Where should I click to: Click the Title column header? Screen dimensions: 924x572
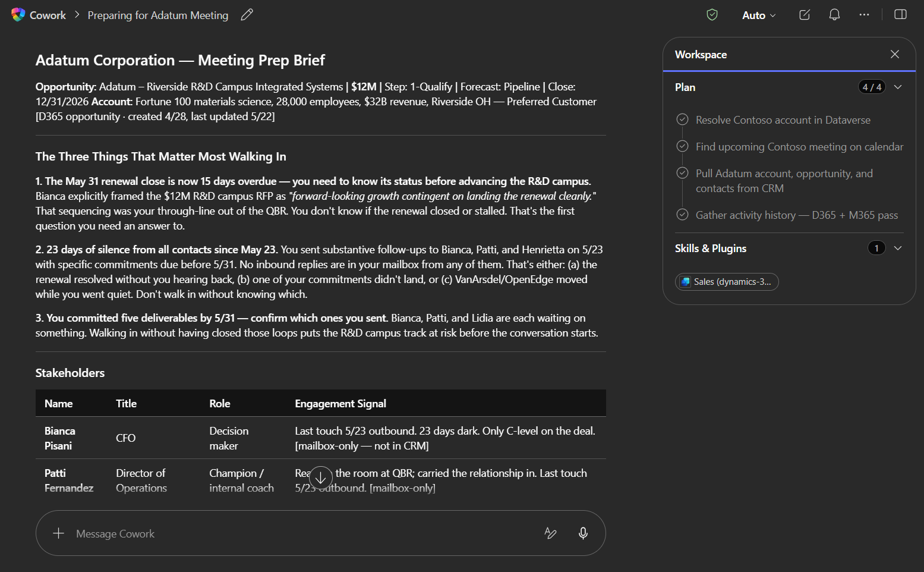pyautogui.click(x=126, y=403)
